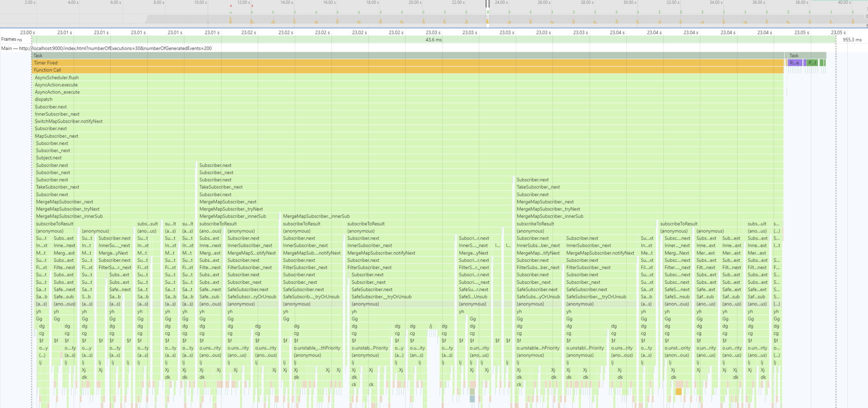The height and width of the screenshot is (408, 868).
Task: Select the MapSubscriber._next call frame
Action: click(x=57, y=136)
